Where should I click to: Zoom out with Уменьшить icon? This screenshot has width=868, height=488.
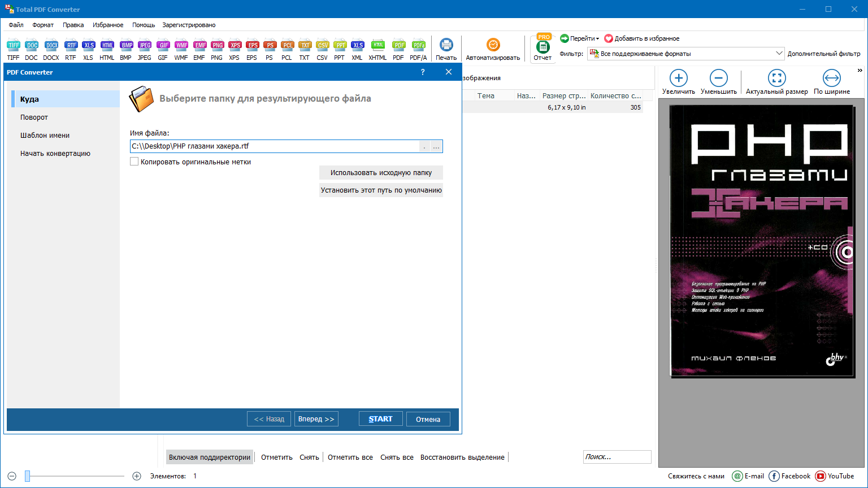[719, 78]
